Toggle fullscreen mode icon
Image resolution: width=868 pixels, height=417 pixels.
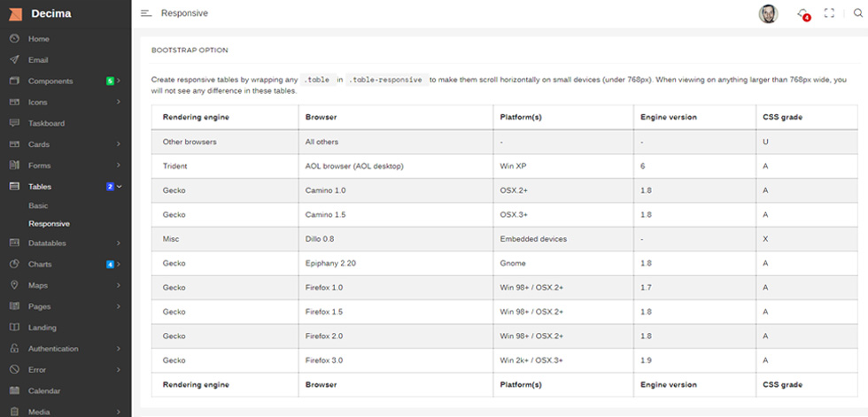[x=829, y=13]
